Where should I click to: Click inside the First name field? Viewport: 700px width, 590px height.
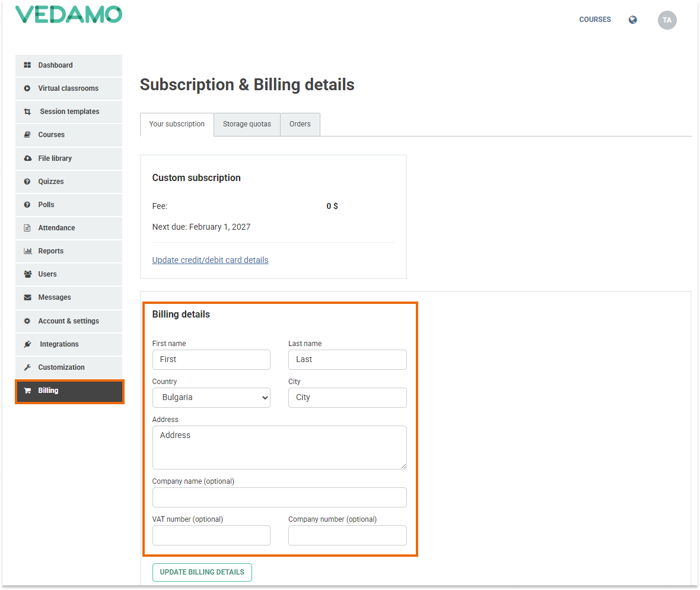211,359
